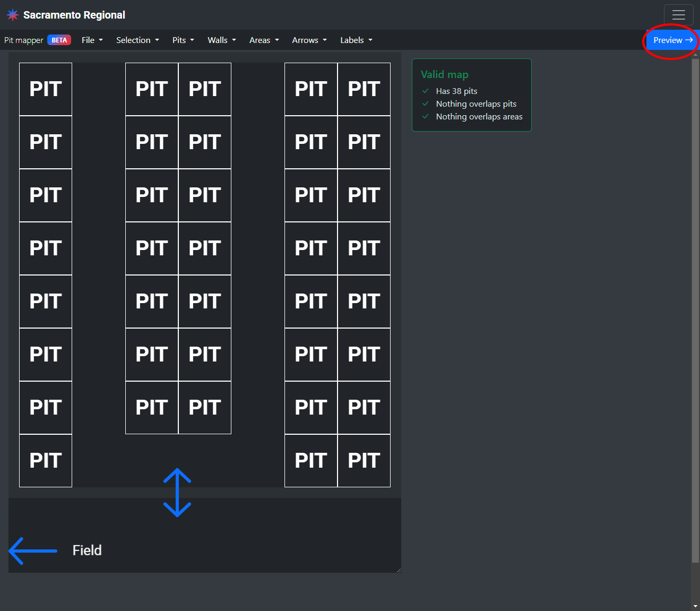Click the Sacramento Regional star logo icon

(12, 15)
